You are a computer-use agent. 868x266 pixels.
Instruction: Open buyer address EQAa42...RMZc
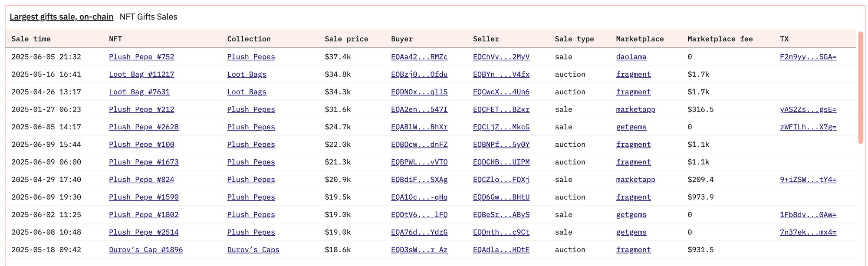coord(419,57)
